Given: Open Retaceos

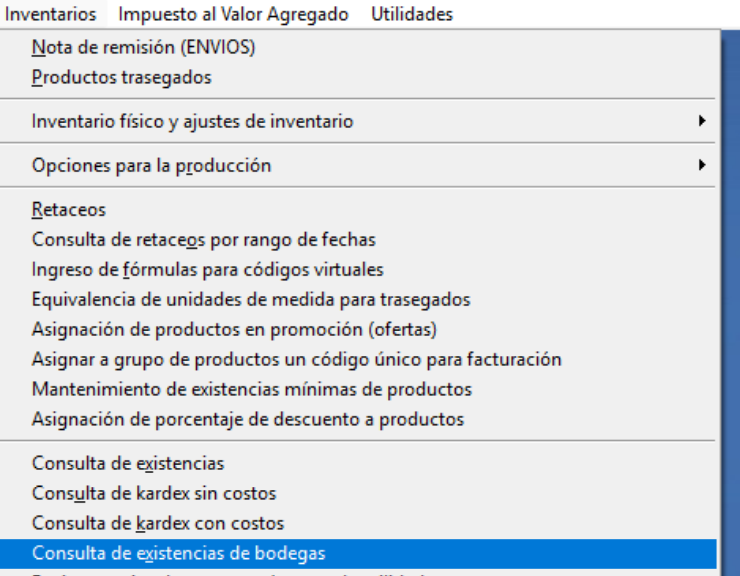Looking at the screenshot, I should click(x=68, y=210).
